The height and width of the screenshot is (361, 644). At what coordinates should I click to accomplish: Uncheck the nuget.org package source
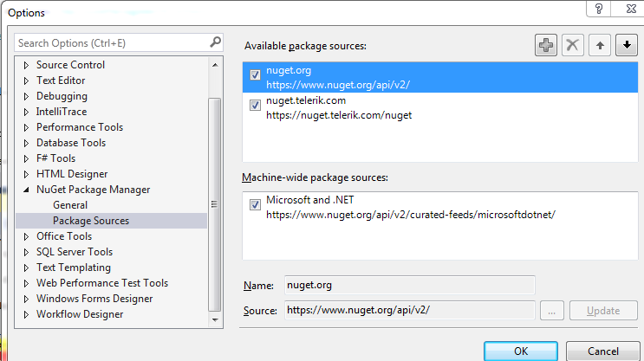[255, 75]
